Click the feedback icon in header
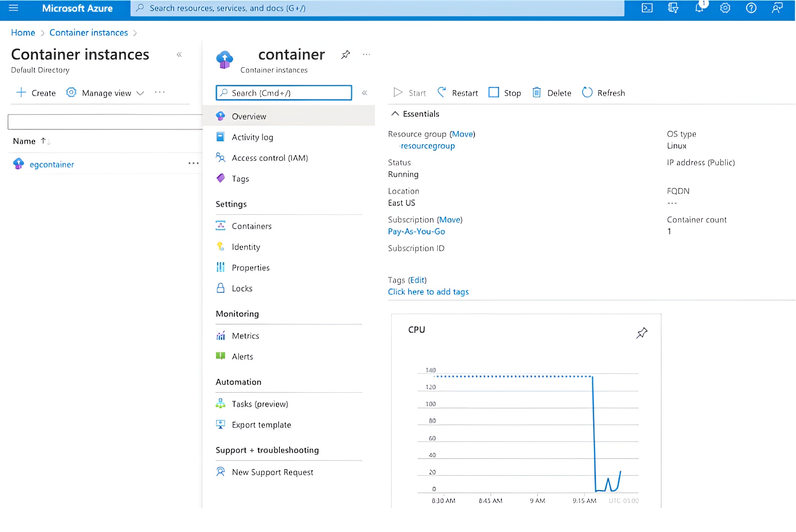Viewport: 796px width, 532px height. pos(777,8)
